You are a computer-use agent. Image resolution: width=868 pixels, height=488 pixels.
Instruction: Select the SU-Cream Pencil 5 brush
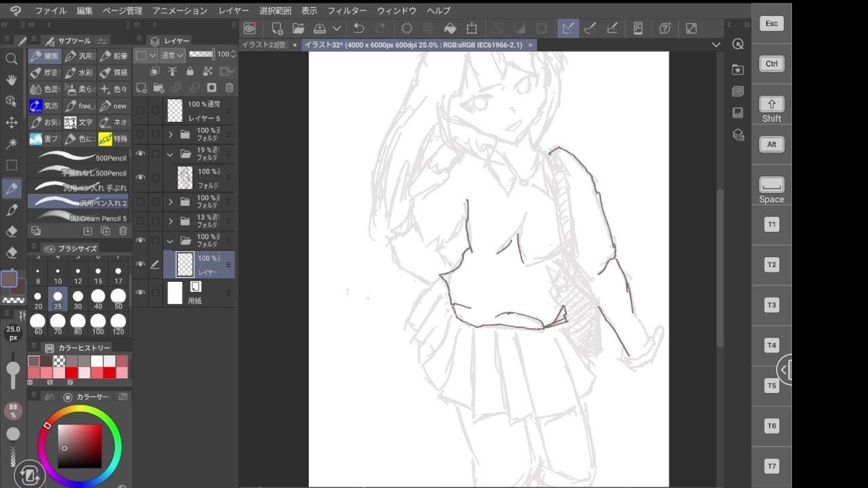pos(79,218)
